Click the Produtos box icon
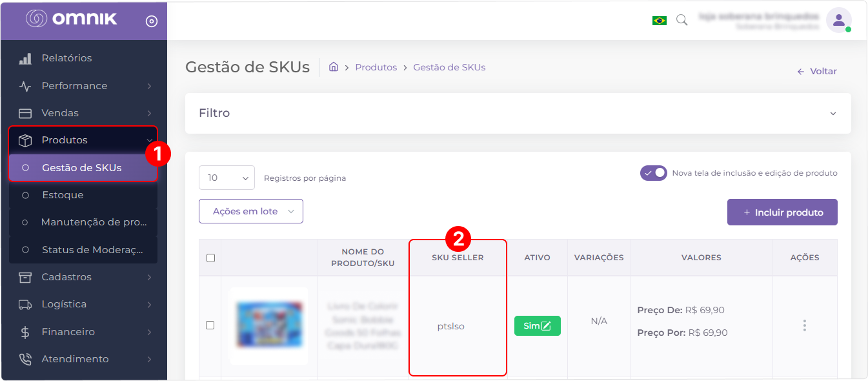The height and width of the screenshot is (381, 868). [x=25, y=140]
